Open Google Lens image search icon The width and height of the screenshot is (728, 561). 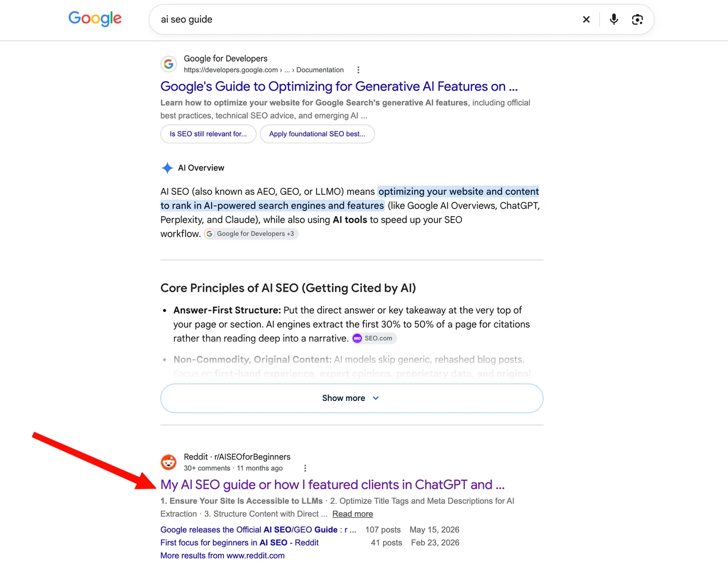pyautogui.click(x=637, y=20)
